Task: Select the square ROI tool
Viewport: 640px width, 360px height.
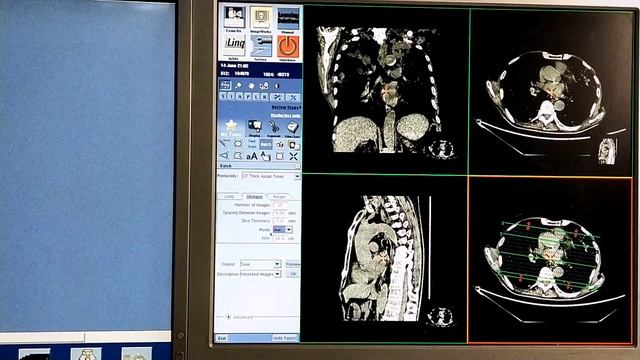Action: tap(280, 156)
